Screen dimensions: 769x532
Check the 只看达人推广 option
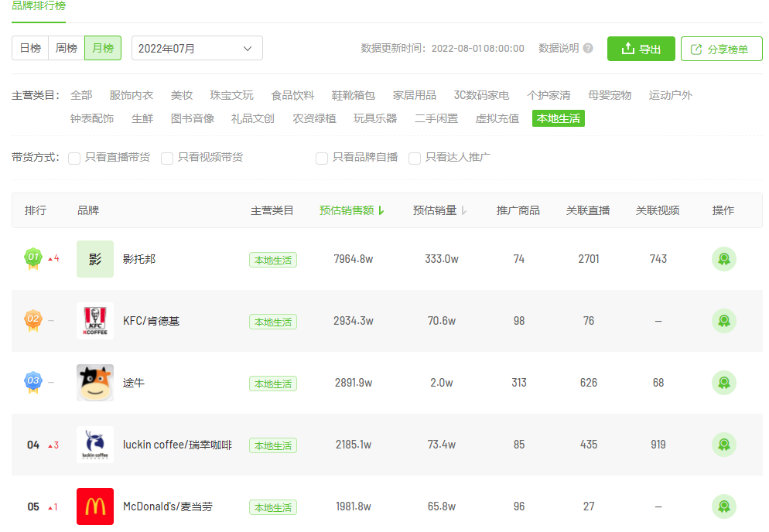[415, 158]
